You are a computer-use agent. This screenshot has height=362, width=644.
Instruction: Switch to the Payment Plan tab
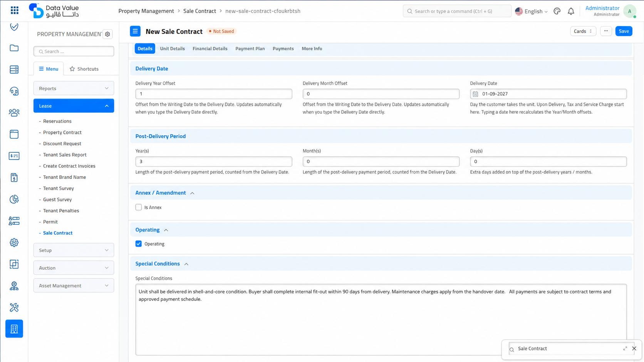pos(250,48)
